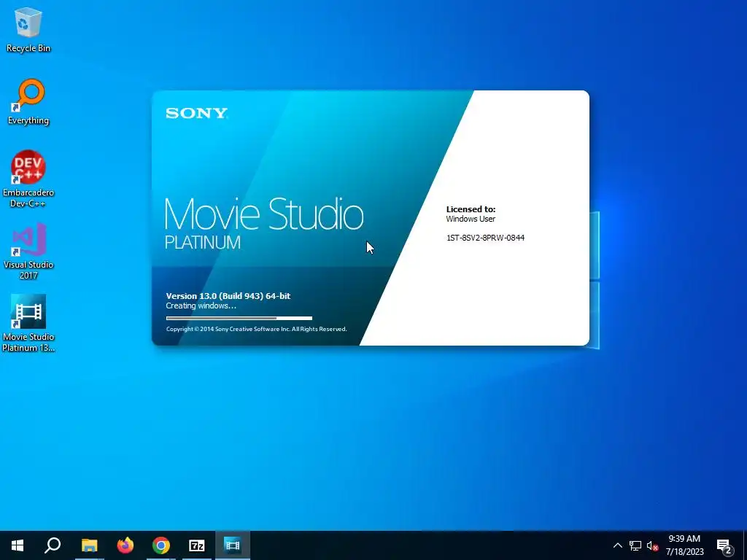Open the notification center with 2 notifications

pyautogui.click(x=724, y=546)
